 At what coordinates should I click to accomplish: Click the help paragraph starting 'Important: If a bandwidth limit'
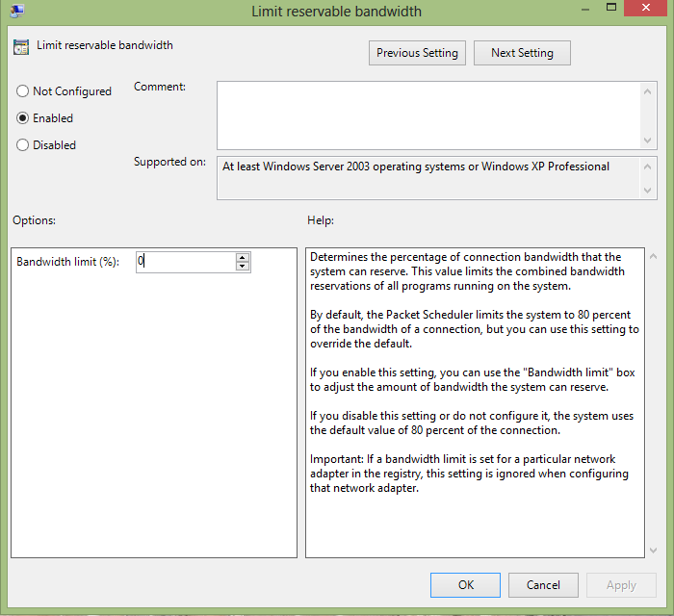[469, 474]
